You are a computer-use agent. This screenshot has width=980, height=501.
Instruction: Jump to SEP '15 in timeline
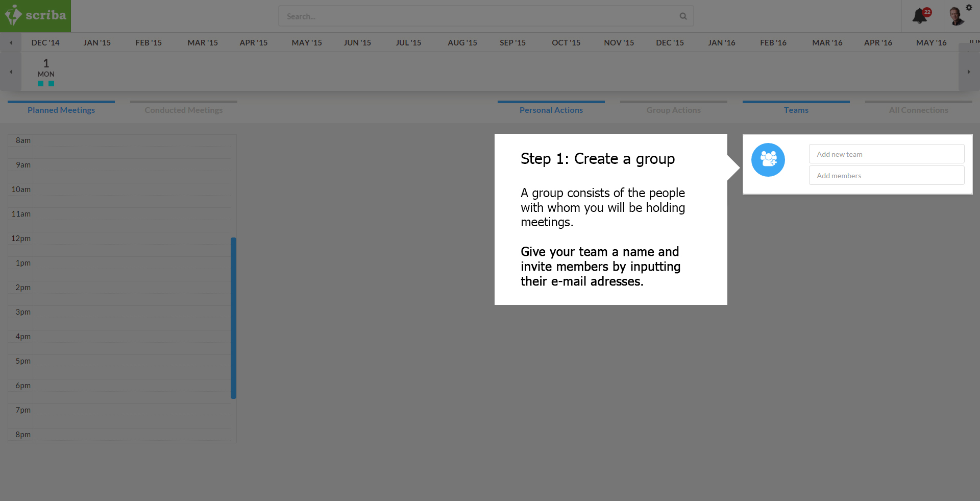(x=512, y=43)
